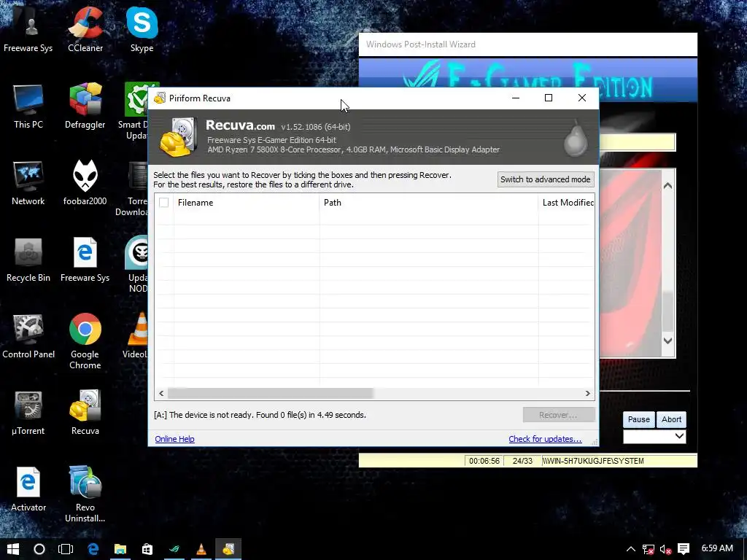The width and height of the screenshot is (747, 560).
Task: Sort by the Last Modified column header
Action: (x=566, y=203)
